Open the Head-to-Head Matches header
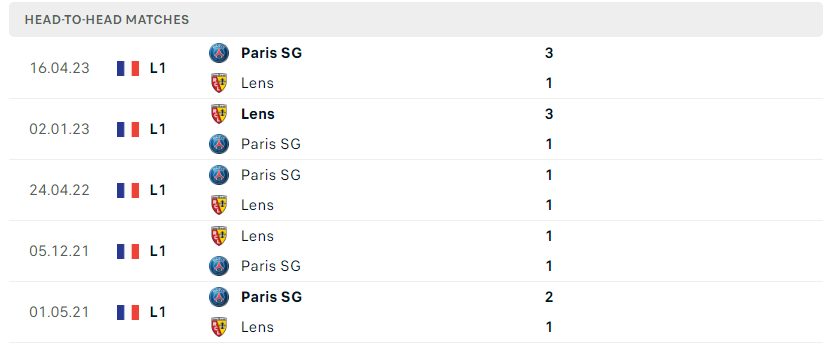 click(x=416, y=20)
